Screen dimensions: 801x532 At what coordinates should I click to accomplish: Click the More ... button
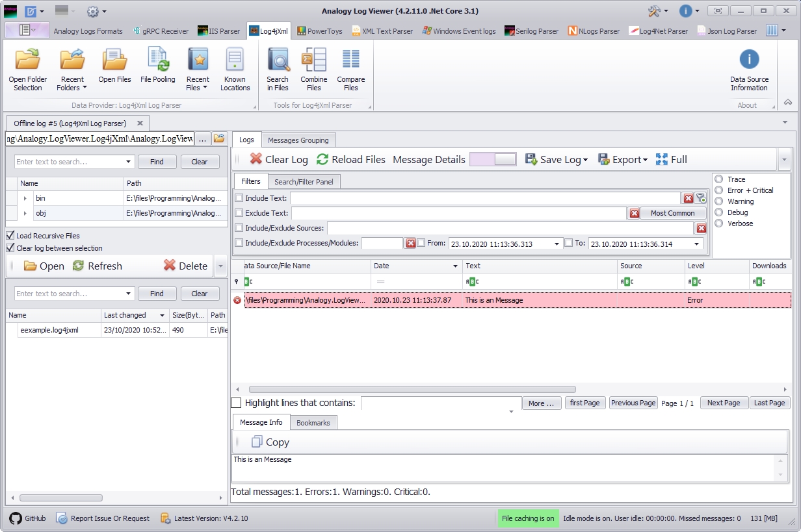tap(542, 403)
